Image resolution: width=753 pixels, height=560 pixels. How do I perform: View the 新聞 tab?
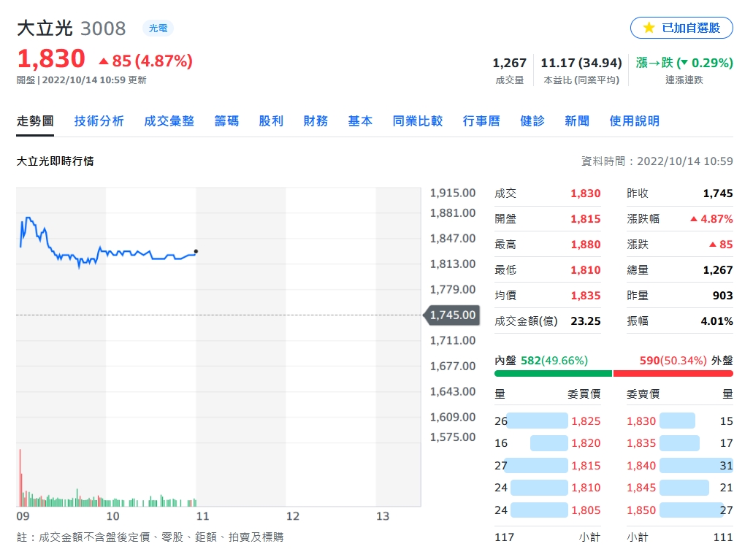tap(577, 121)
